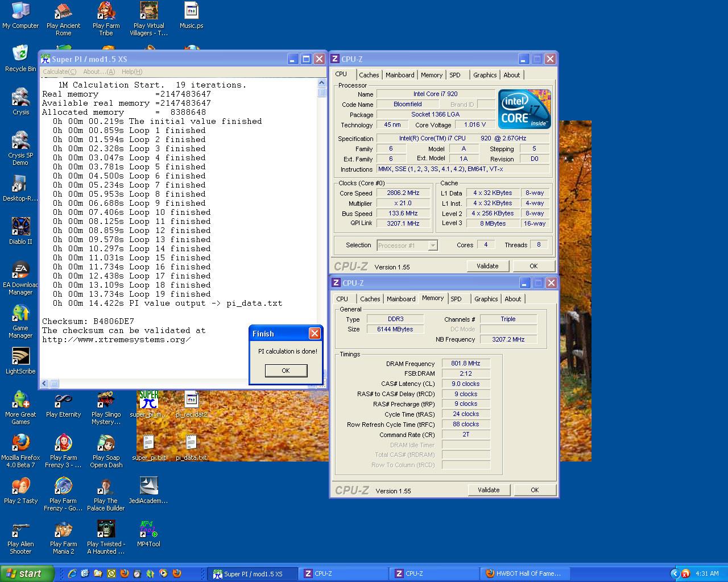Image resolution: width=728 pixels, height=582 pixels.
Task: Click xtremesystems.org URL text
Action: (116, 340)
